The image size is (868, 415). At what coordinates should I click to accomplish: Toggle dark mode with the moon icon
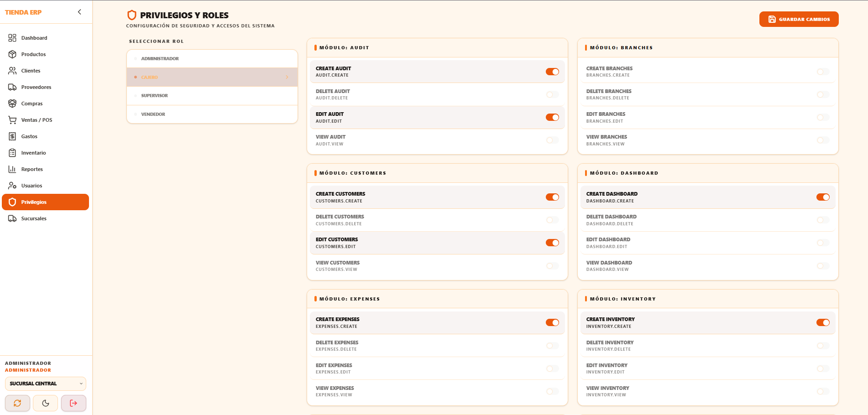tap(46, 403)
